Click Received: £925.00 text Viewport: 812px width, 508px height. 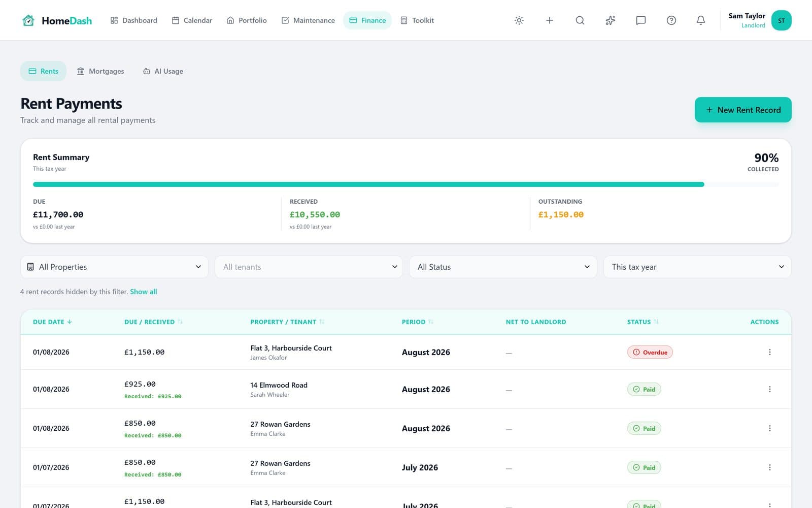tap(153, 396)
